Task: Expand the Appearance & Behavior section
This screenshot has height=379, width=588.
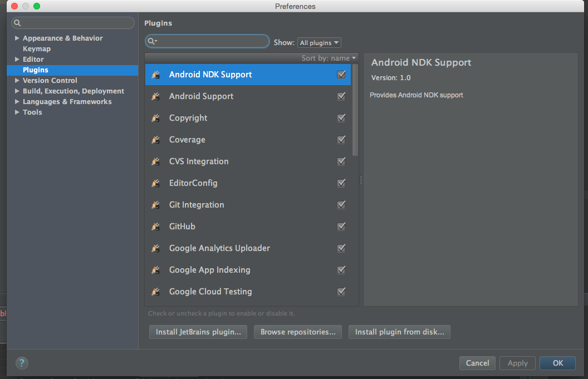Action: coord(17,38)
